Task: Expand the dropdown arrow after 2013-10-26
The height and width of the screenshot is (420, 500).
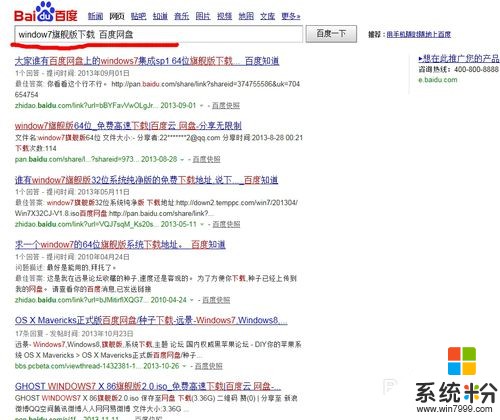Action: [x=184, y=366]
